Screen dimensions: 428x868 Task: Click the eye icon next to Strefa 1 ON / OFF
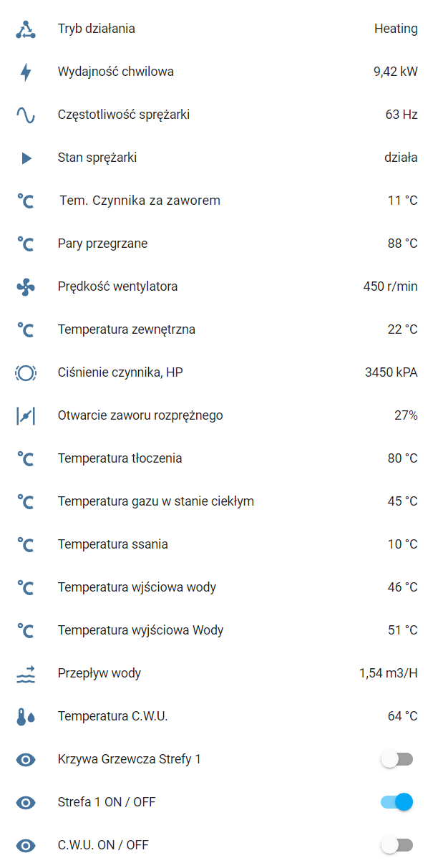[x=26, y=803]
